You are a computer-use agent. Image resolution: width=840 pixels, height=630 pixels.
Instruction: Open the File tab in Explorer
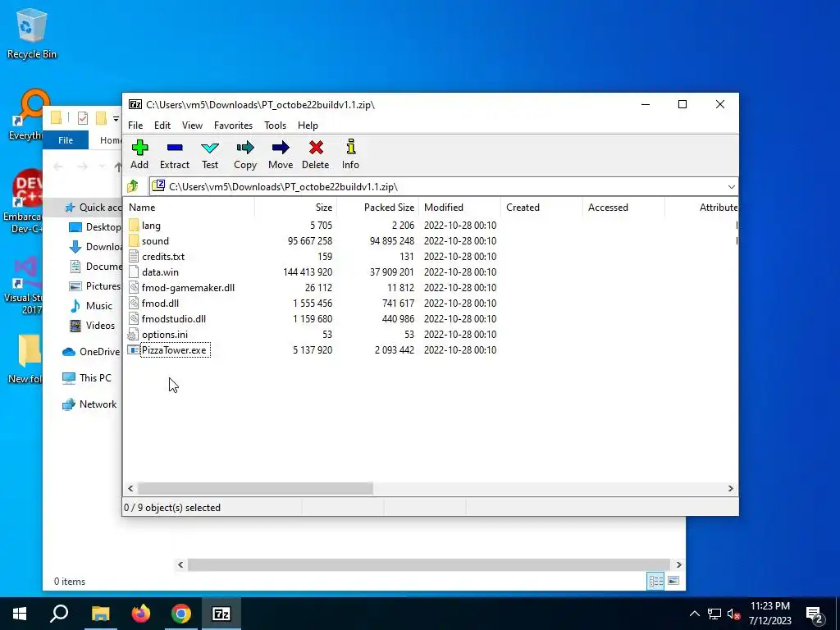click(x=66, y=140)
